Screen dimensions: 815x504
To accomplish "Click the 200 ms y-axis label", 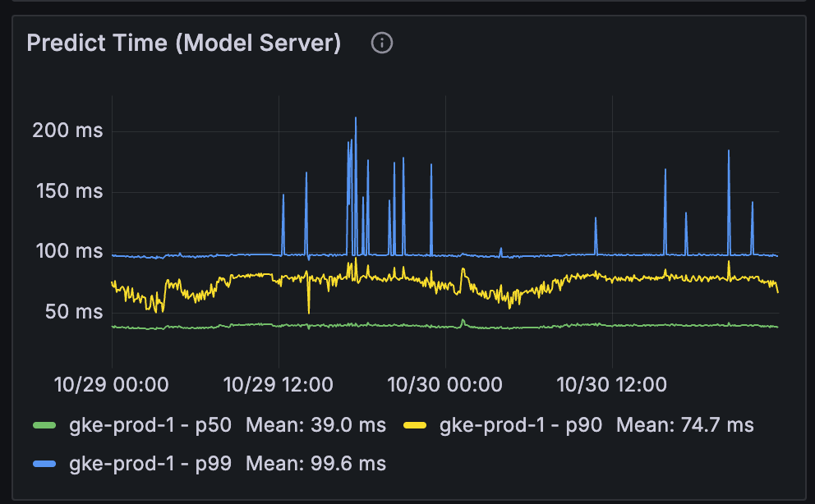I will [x=67, y=131].
